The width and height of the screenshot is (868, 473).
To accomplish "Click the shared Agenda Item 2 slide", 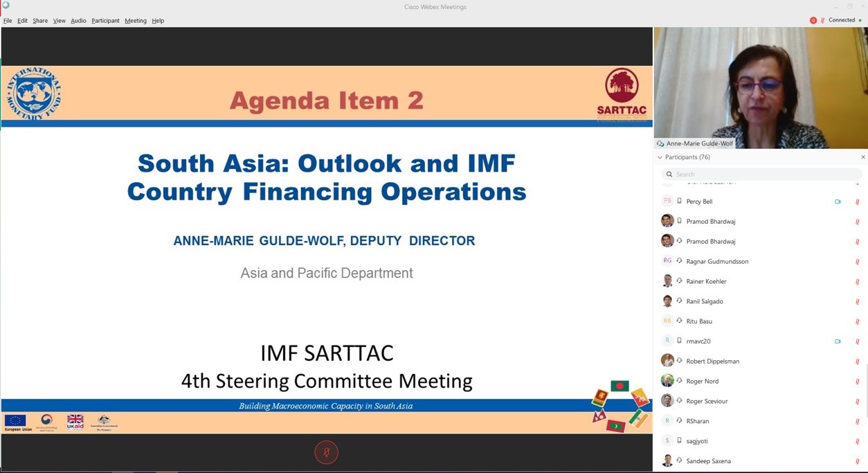I will click(327, 249).
